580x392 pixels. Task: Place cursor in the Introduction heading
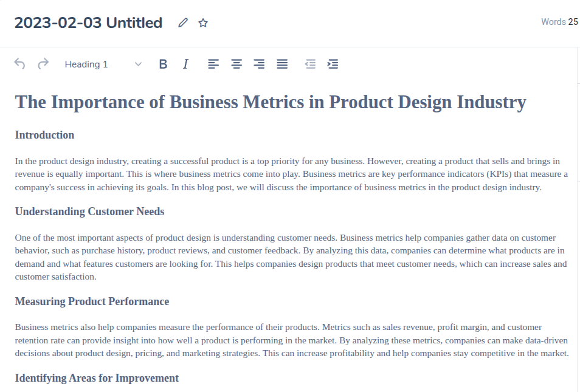pyautogui.click(x=44, y=135)
